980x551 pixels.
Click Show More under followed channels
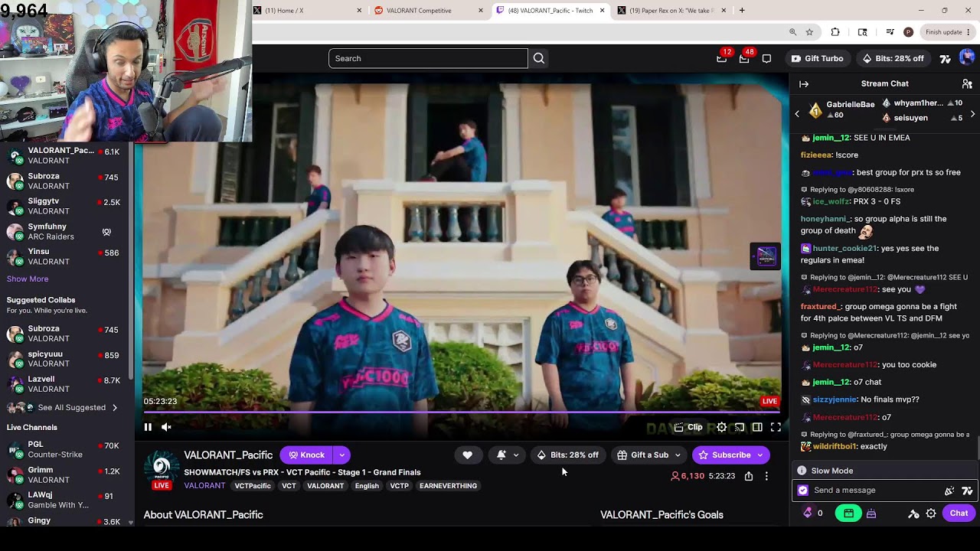tap(28, 279)
